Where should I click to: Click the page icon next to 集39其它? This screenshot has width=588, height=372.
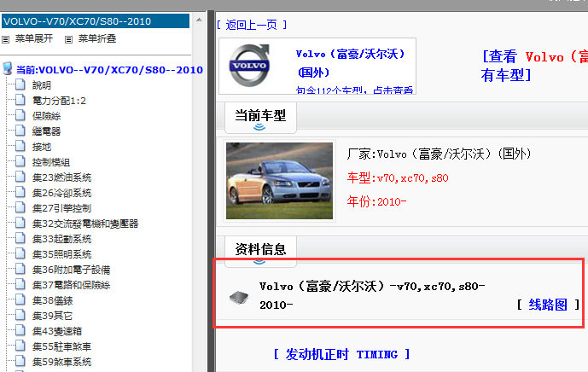tap(20, 316)
